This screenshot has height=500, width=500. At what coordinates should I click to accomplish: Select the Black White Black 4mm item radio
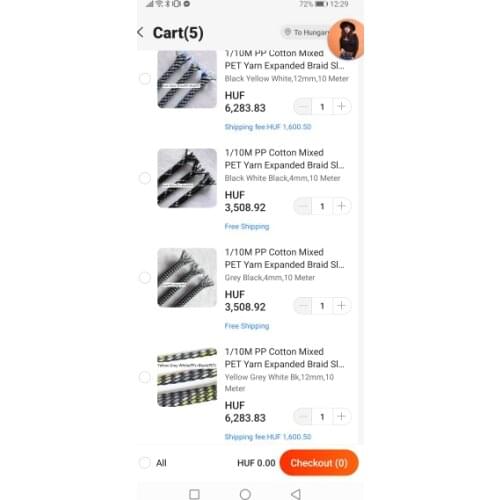145,178
